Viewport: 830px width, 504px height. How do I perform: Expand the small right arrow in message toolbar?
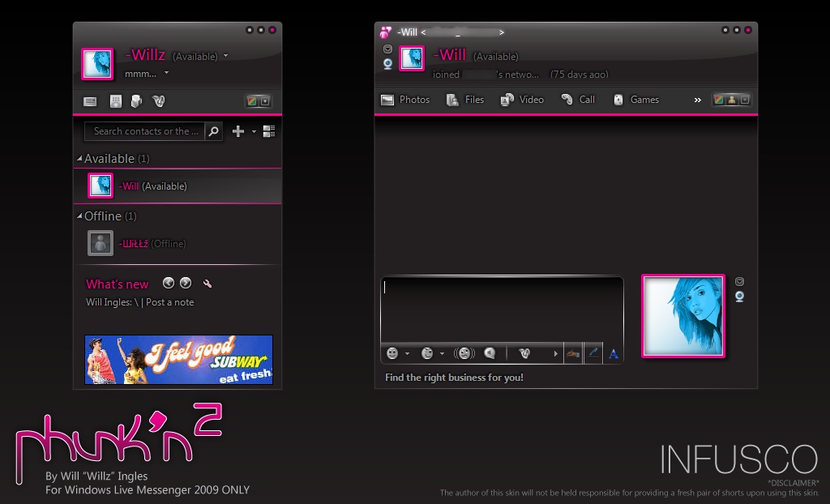click(555, 353)
